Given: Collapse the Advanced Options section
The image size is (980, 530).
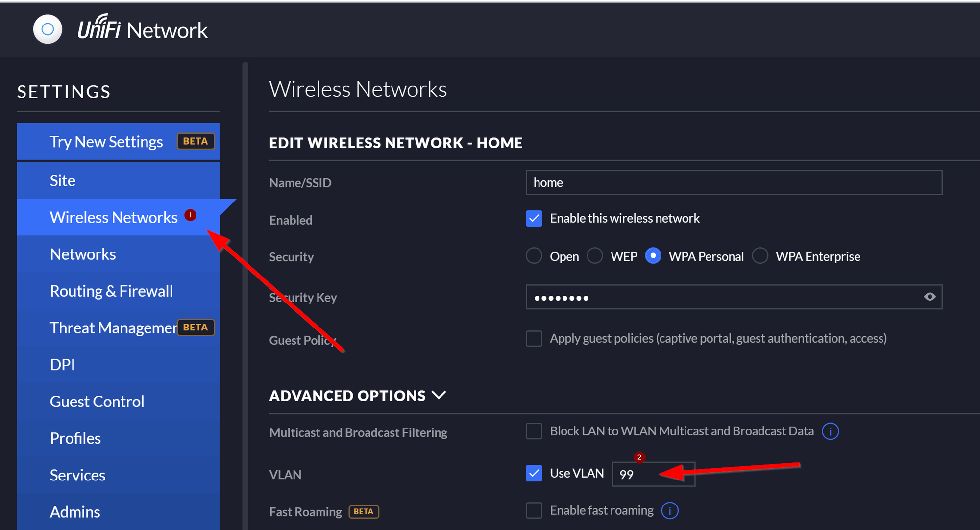Looking at the screenshot, I should tap(439, 395).
